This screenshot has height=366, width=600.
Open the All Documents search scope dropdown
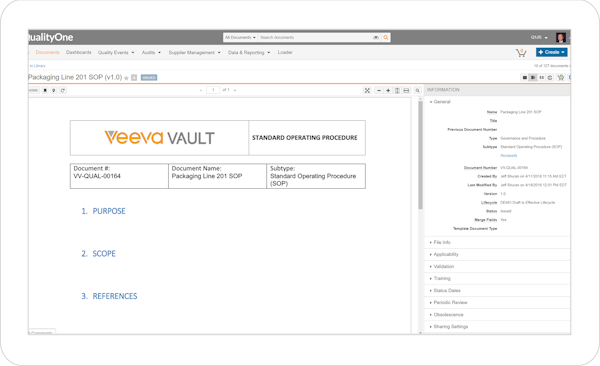pyautogui.click(x=240, y=38)
